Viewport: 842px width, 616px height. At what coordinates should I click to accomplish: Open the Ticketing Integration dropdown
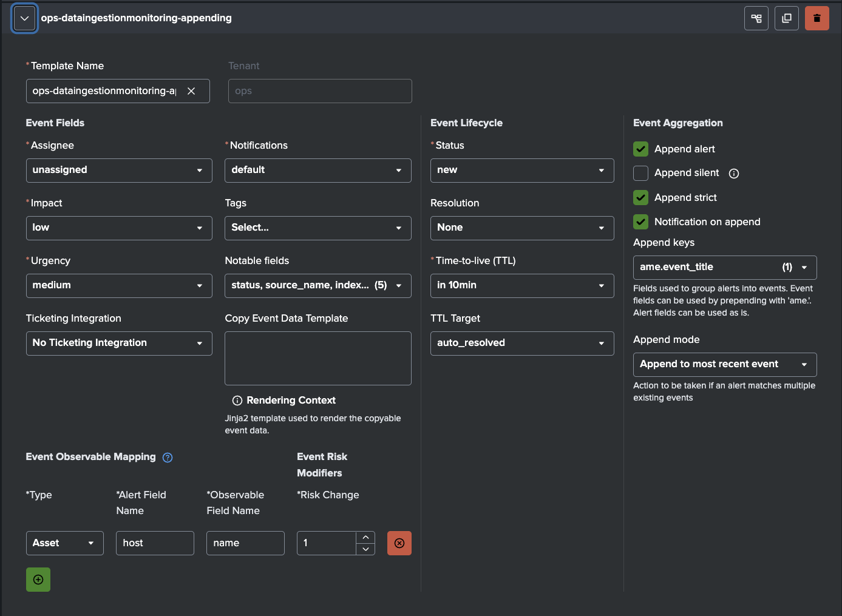[x=119, y=344]
